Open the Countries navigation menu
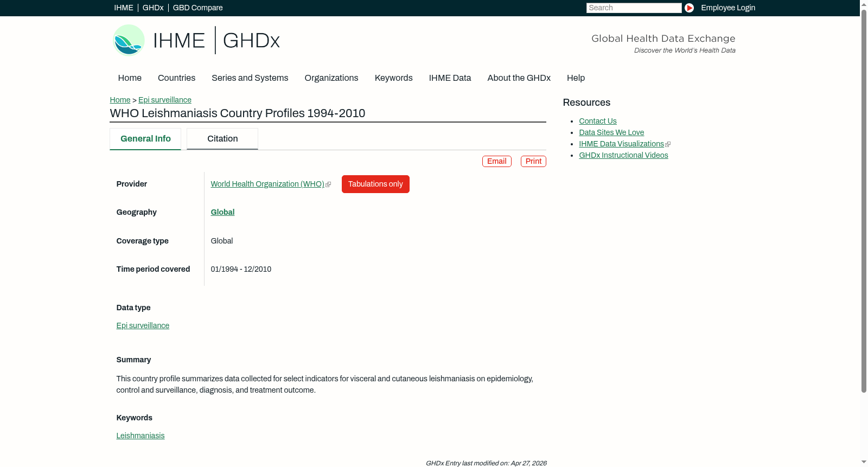Viewport: 868px width, 467px height. click(176, 78)
